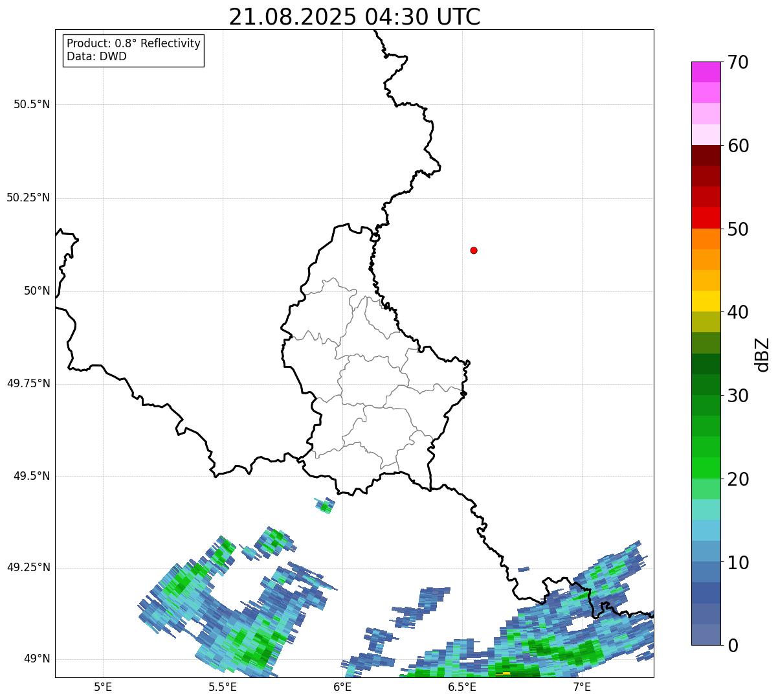Click the 49.25°N latitude tick label
The width and height of the screenshot is (778, 700).
pyautogui.click(x=28, y=567)
